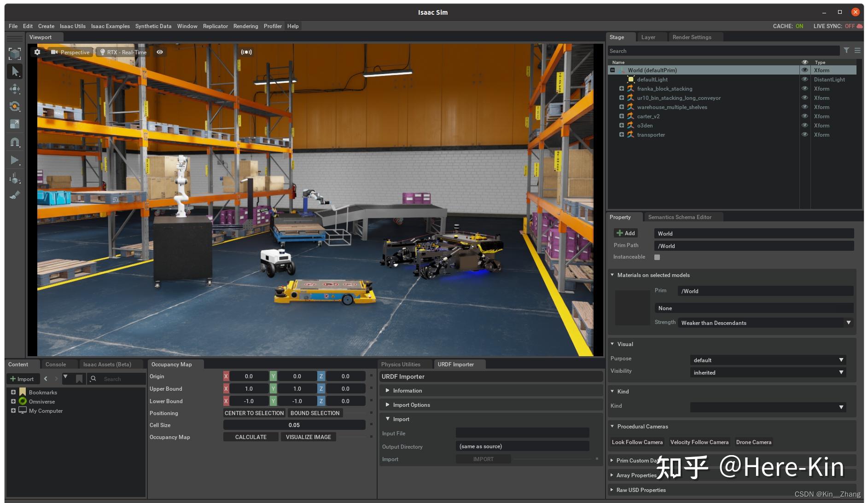
Task: Expand franka_block_stacking tree node
Action: point(622,89)
